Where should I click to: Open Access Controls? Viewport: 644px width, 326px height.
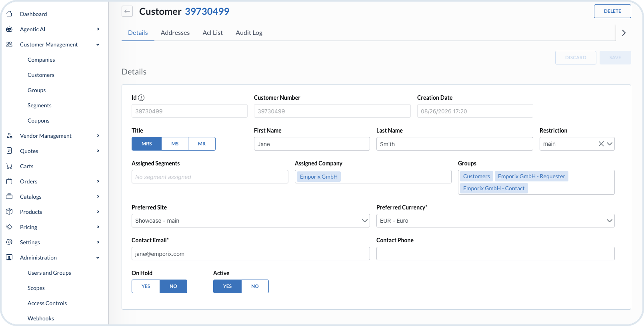coord(47,303)
